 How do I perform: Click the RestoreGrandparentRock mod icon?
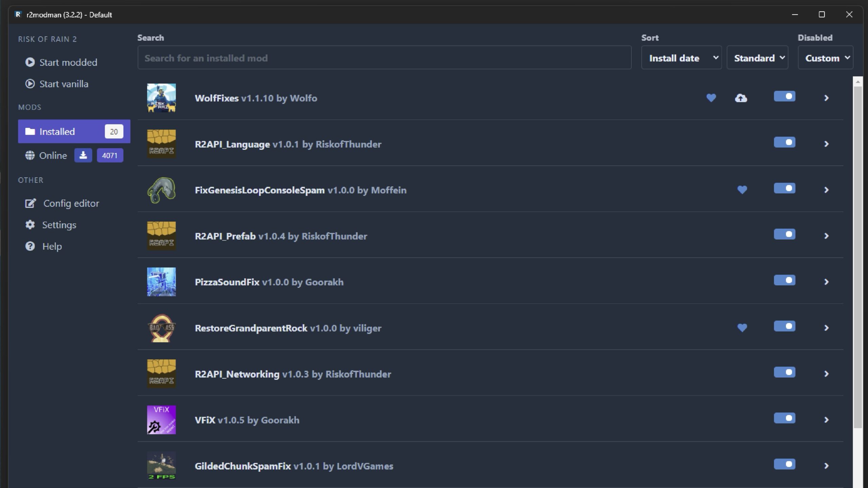[x=161, y=328]
